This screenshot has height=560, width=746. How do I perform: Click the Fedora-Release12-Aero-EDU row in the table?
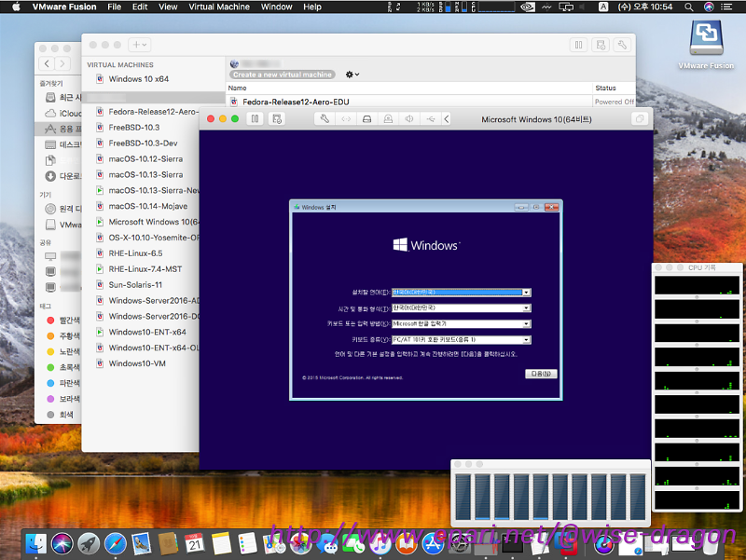point(431,102)
